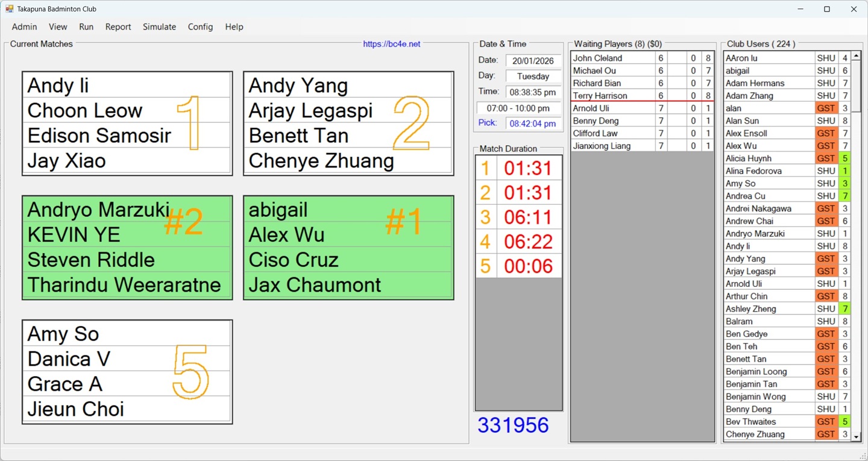Follow the https://bc4e.net link

click(391, 44)
